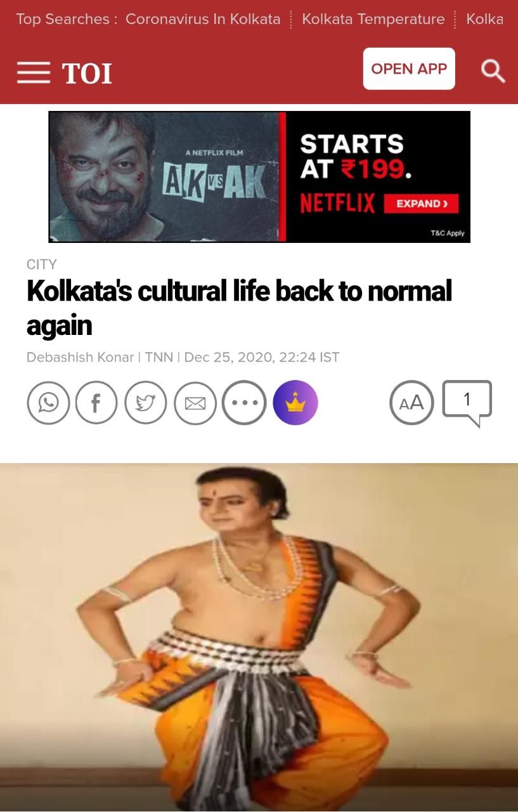518x812 pixels.
Task: Click author name Debashish Konar
Action: (80, 357)
